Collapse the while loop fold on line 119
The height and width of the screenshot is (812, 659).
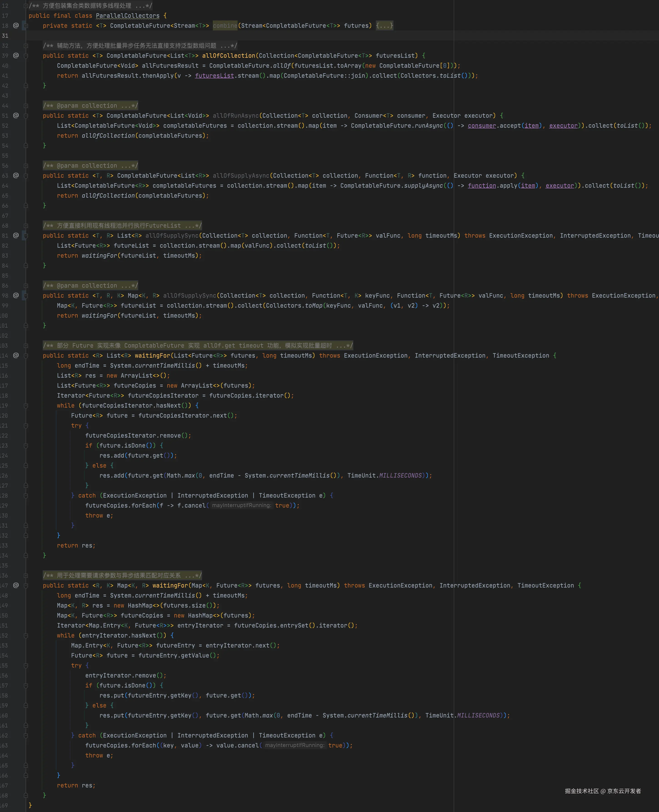click(26, 406)
